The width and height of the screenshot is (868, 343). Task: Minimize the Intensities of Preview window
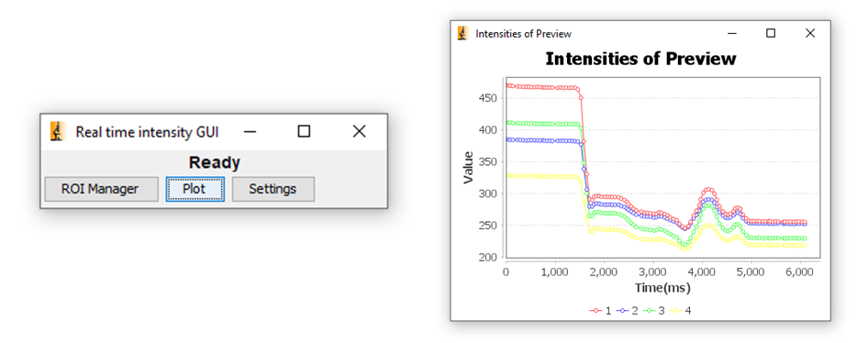click(732, 33)
